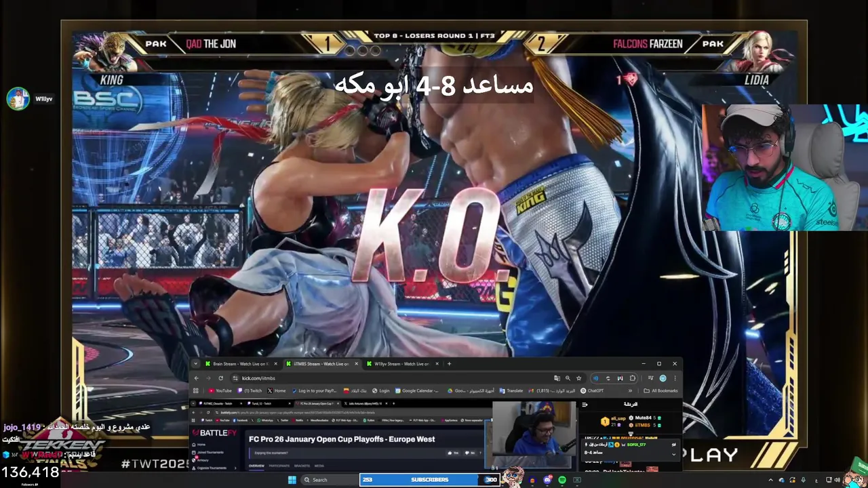Close the W1llyv Stream tab
This screenshot has height=488, width=868.
(x=437, y=364)
